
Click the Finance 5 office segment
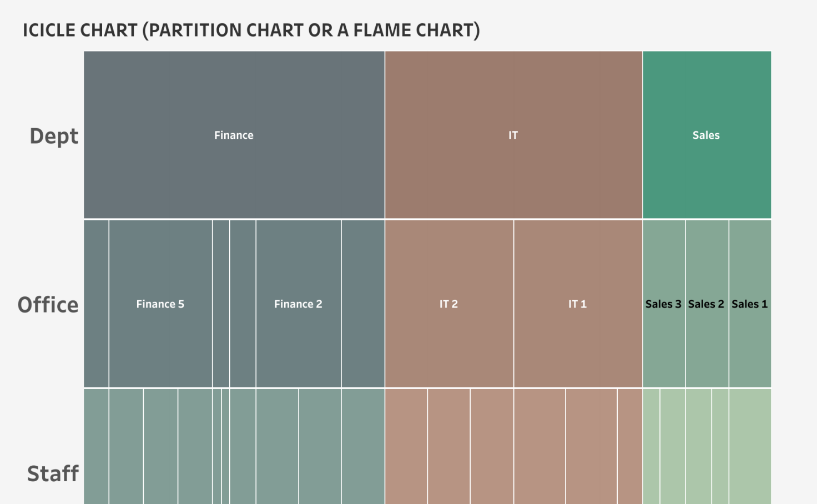coord(160,304)
